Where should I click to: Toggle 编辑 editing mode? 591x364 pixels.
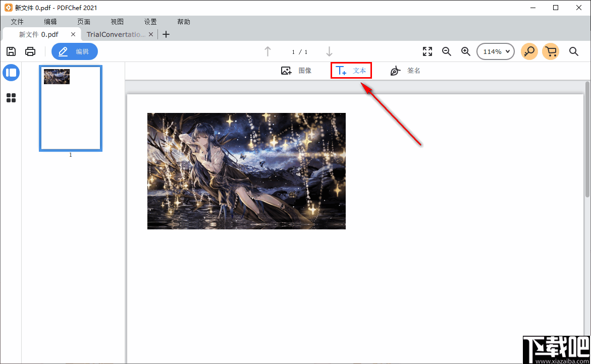[x=74, y=51]
